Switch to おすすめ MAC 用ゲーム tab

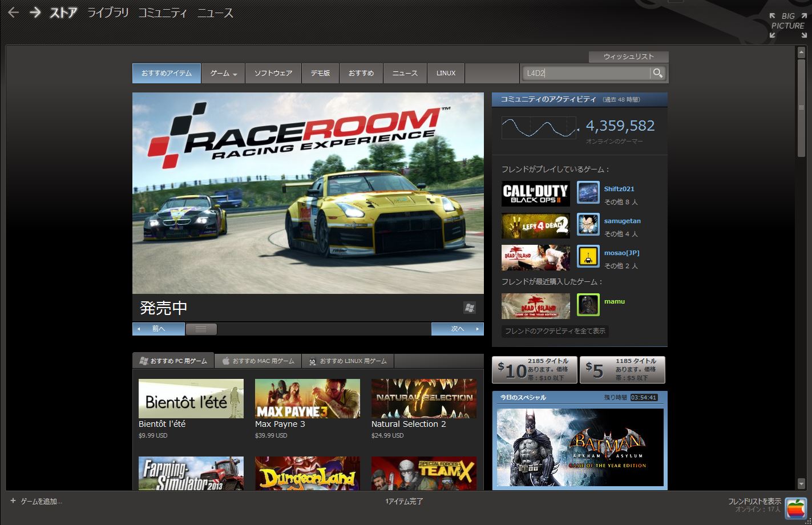[x=258, y=361]
